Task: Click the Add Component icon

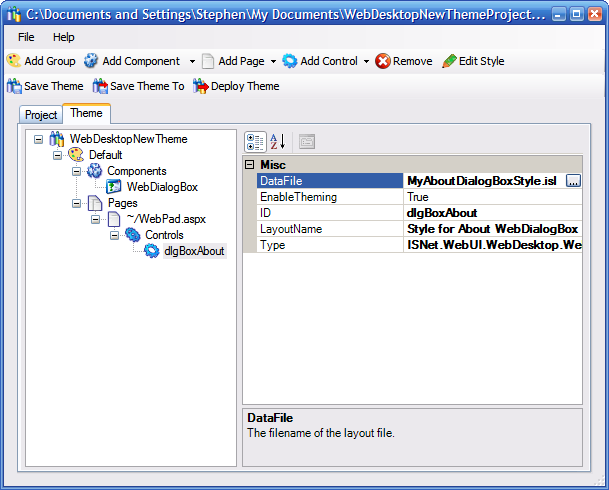Action: coord(92,61)
